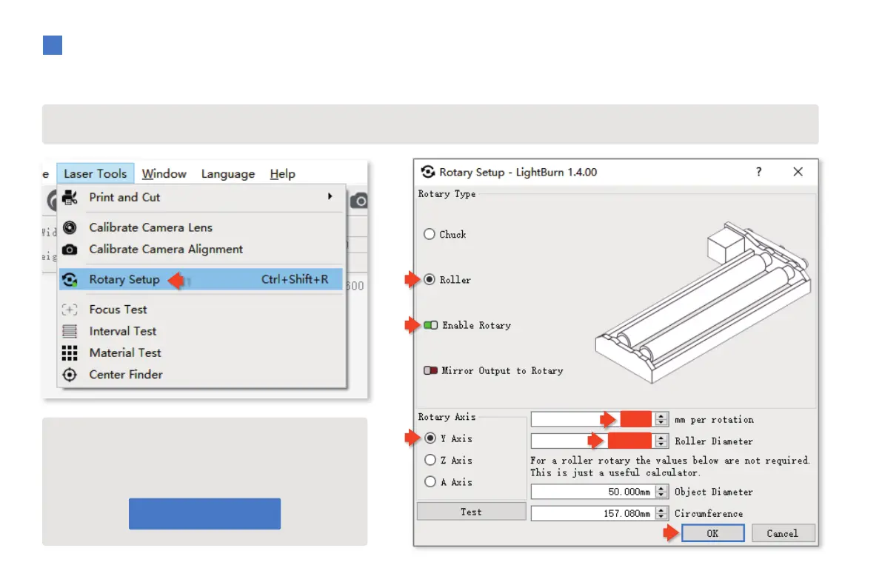882x588 pixels.
Task: Click the Interval Test lines icon
Action: click(70, 332)
